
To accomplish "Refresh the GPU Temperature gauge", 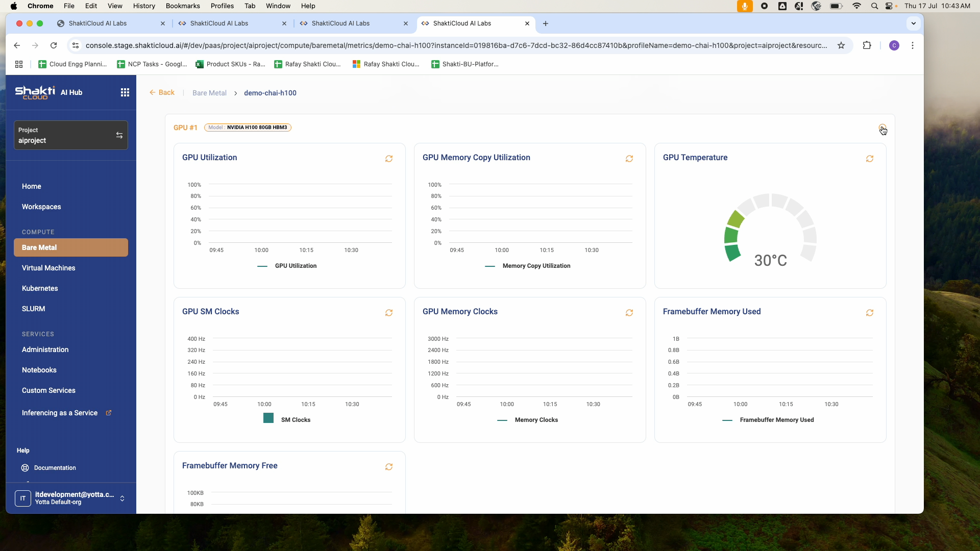I will click(x=870, y=159).
